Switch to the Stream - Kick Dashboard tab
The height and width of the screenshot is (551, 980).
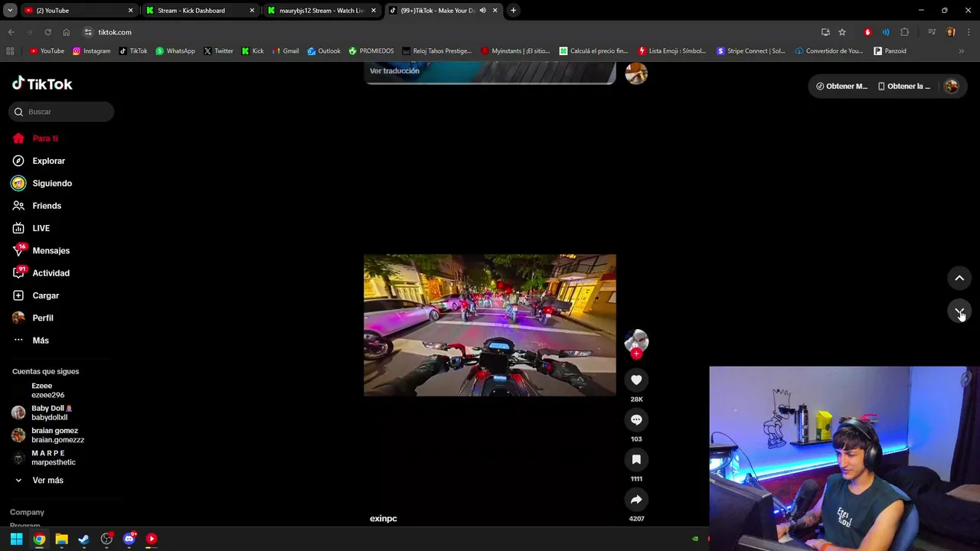click(x=199, y=11)
